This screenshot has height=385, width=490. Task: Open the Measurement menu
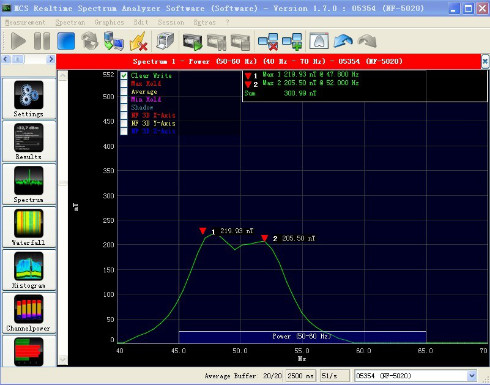[25, 22]
